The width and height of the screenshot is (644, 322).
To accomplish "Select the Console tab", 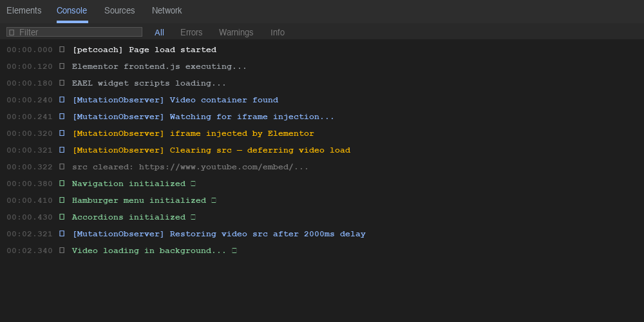I will click(x=72, y=11).
